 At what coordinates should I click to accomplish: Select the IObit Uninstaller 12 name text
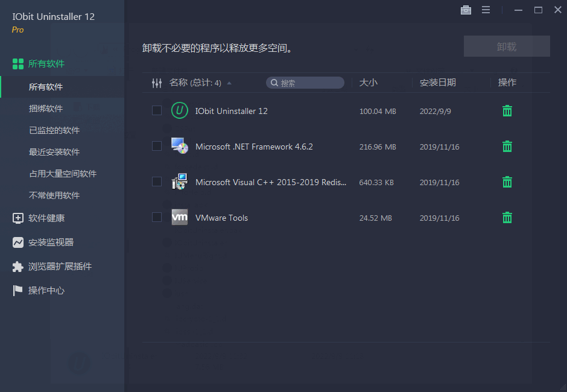pyautogui.click(x=232, y=111)
